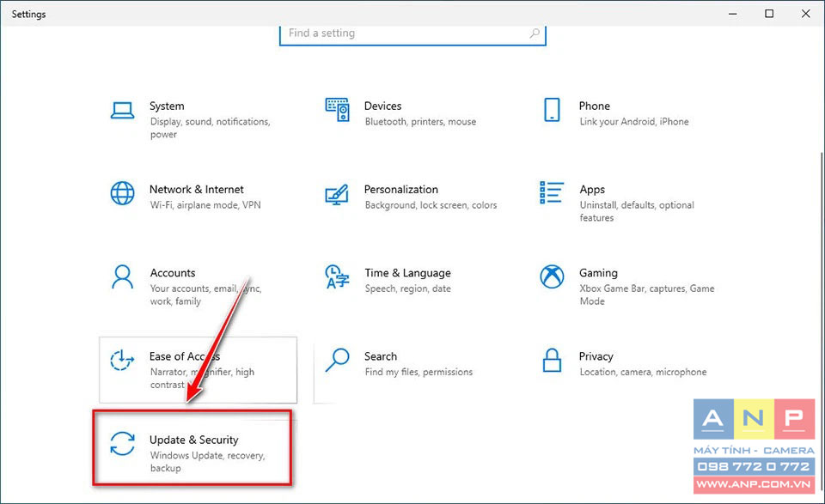Open the Update & Security heading
This screenshot has width=825, height=504.
coord(193,440)
